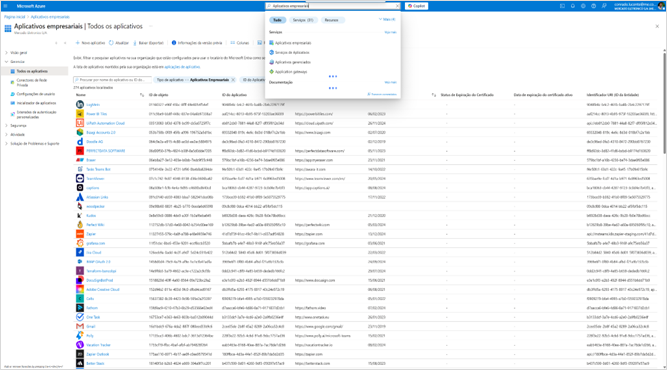
Task: Expand 'Segurança' sidebar section
Action: coord(16,126)
